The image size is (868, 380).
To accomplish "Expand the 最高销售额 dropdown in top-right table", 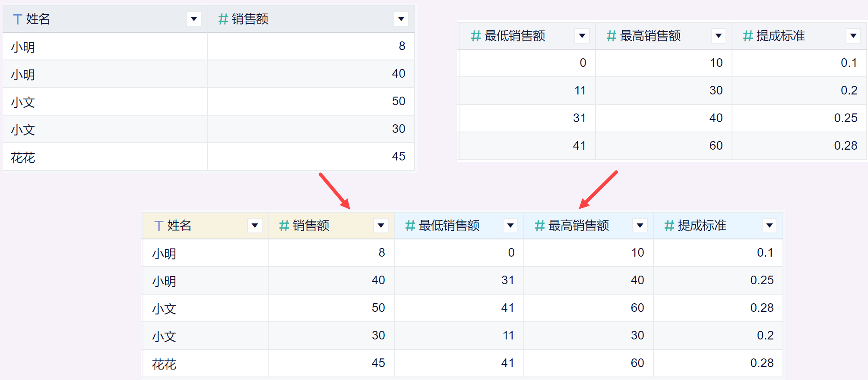I will click(x=718, y=36).
